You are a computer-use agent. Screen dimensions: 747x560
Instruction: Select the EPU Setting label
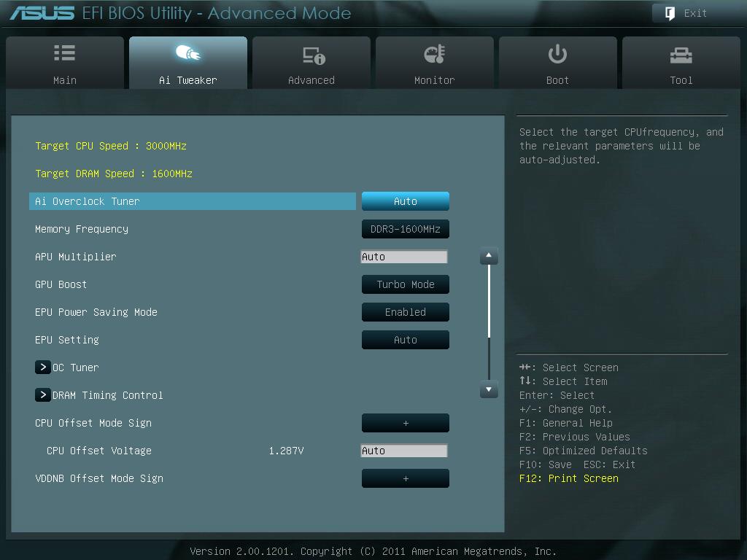click(66, 340)
